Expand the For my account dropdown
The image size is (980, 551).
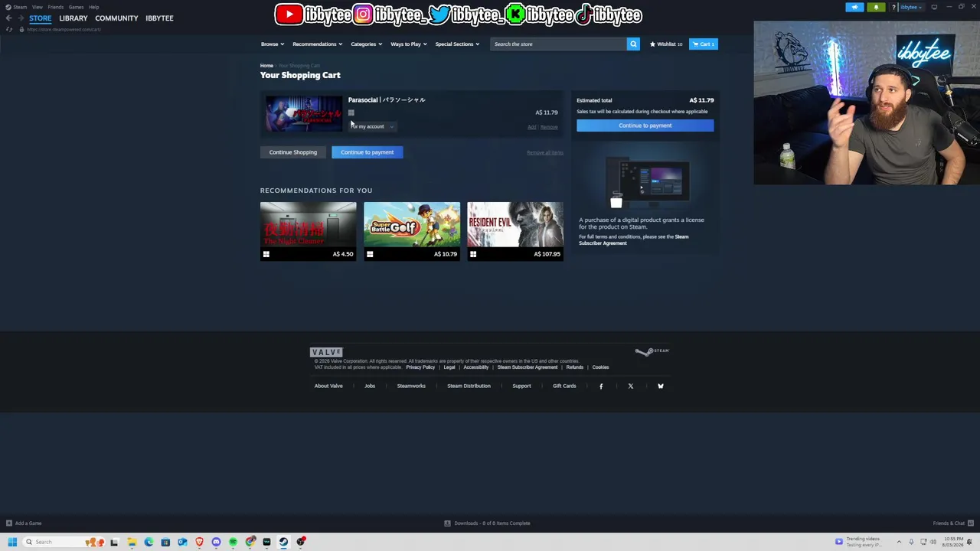(371, 126)
